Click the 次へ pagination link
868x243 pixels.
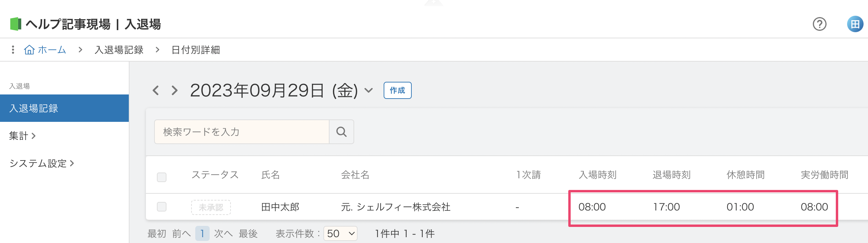click(223, 233)
